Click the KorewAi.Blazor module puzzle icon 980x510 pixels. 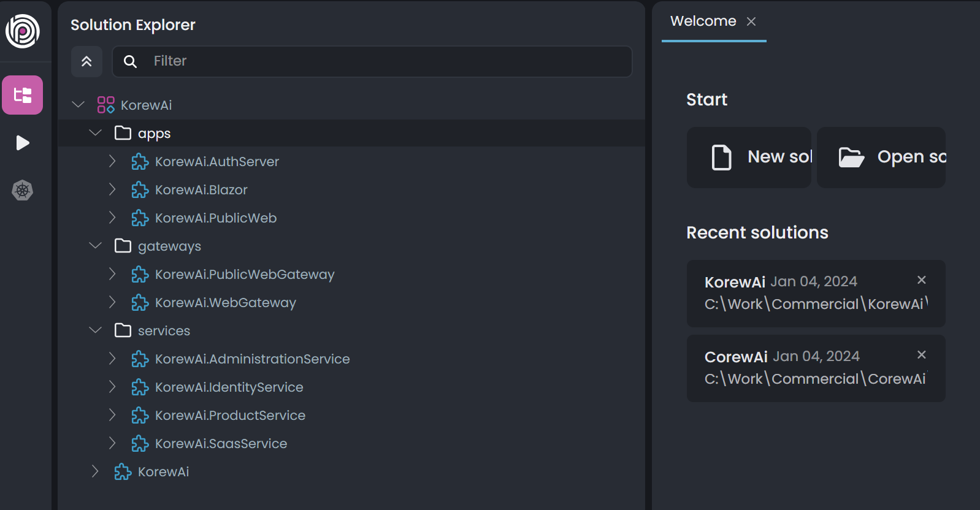(x=140, y=190)
